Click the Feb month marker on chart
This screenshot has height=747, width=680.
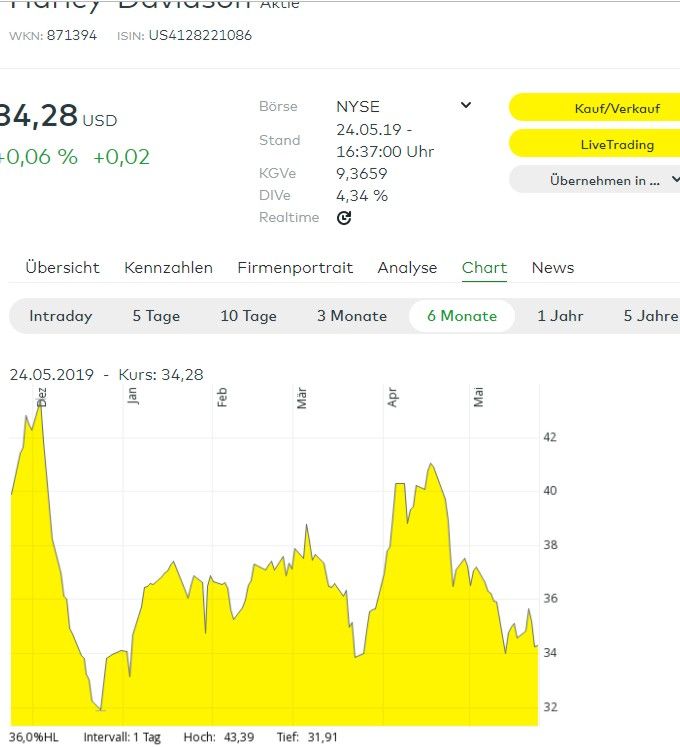[222, 397]
